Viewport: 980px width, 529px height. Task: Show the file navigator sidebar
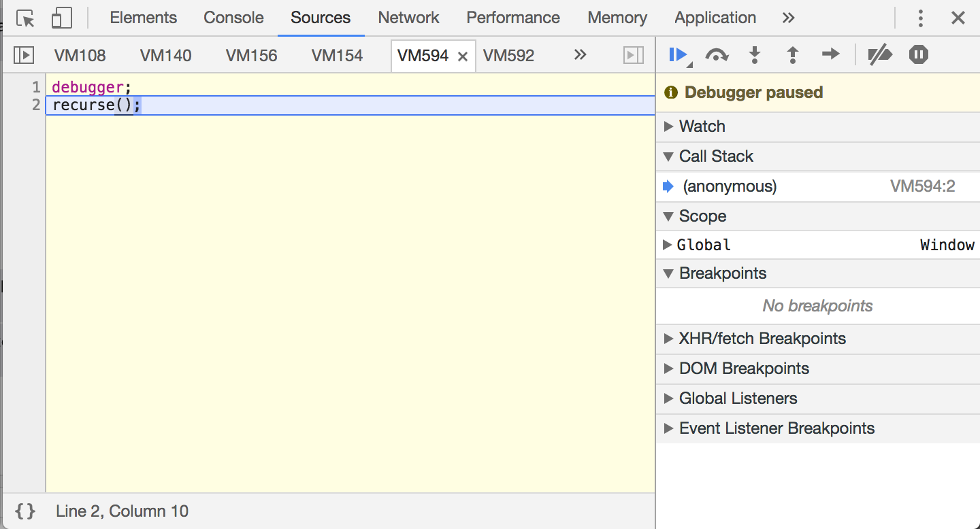[24, 55]
